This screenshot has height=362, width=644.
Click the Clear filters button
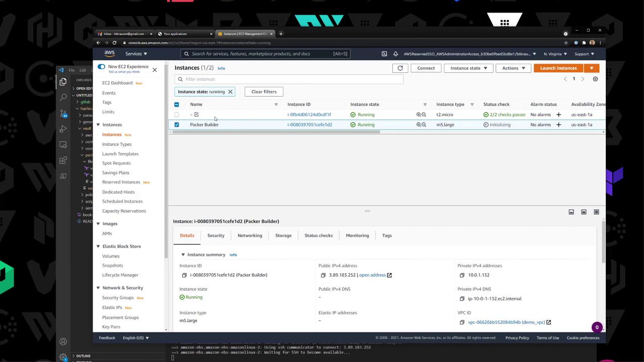coord(264,92)
